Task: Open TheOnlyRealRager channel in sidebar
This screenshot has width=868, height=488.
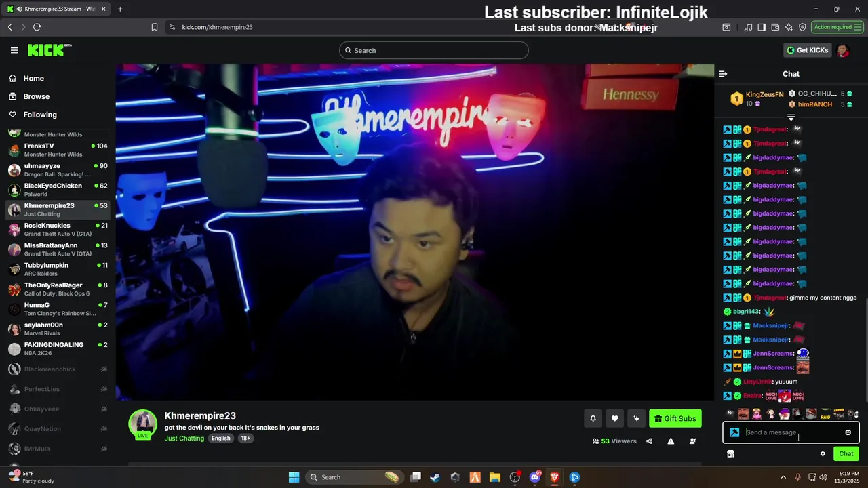Action: coord(58,289)
